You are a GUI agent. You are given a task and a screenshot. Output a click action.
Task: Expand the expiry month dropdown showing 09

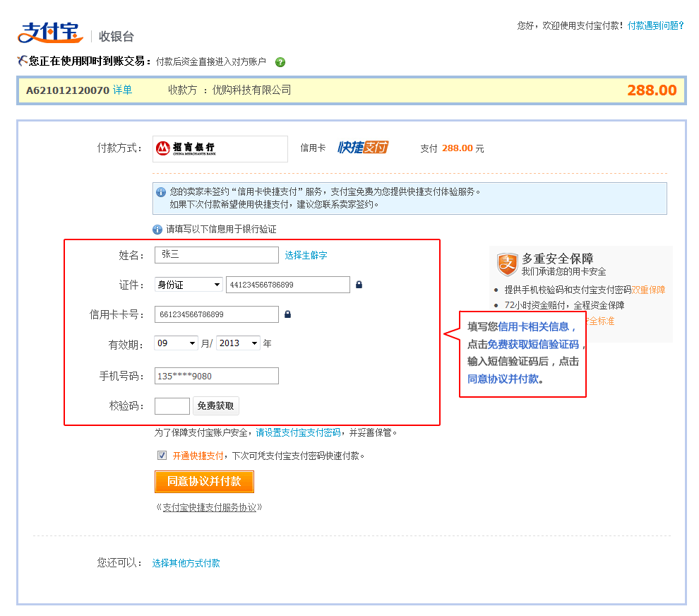click(177, 343)
